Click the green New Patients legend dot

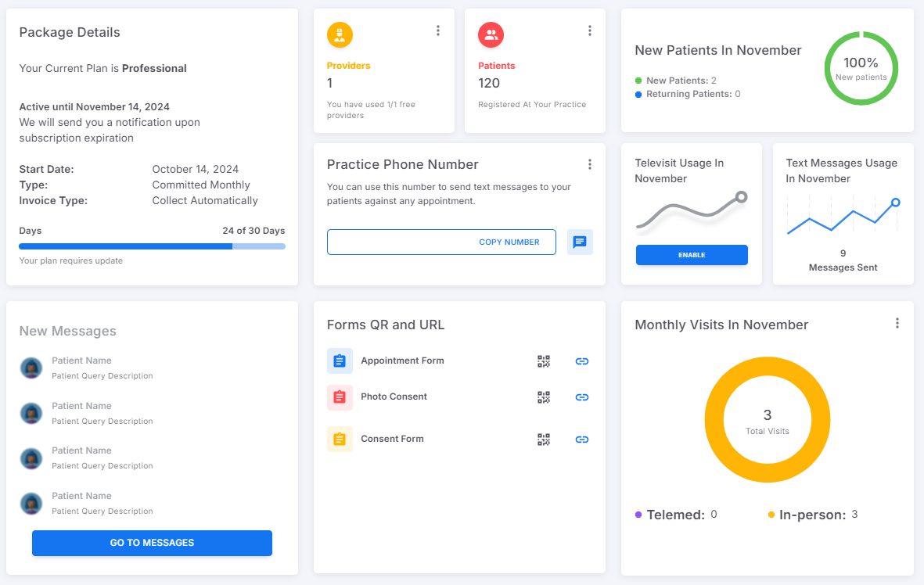click(x=638, y=81)
